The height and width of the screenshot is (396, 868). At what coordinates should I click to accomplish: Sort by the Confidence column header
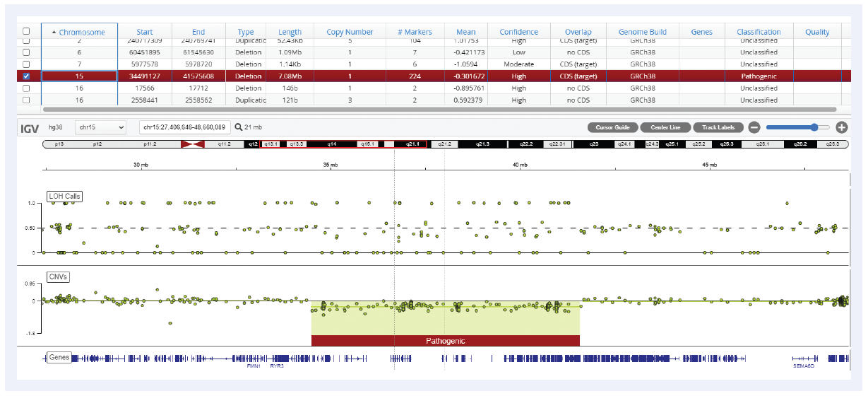pos(518,32)
